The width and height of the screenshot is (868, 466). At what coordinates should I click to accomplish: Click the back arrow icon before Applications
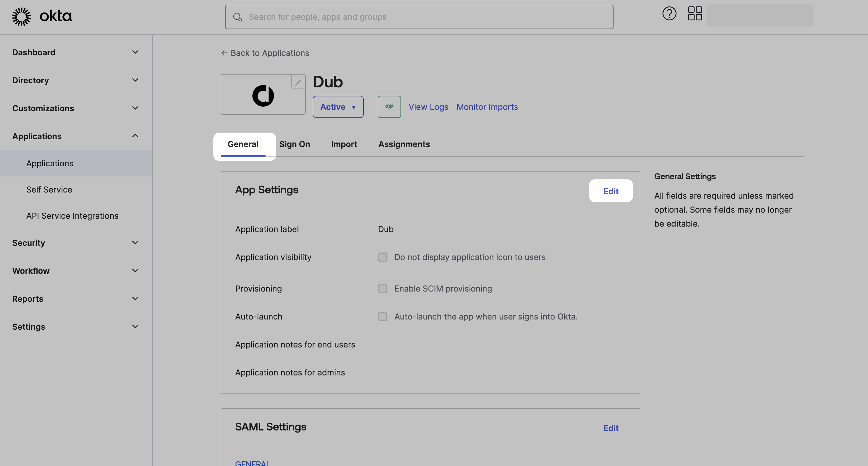click(224, 53)
